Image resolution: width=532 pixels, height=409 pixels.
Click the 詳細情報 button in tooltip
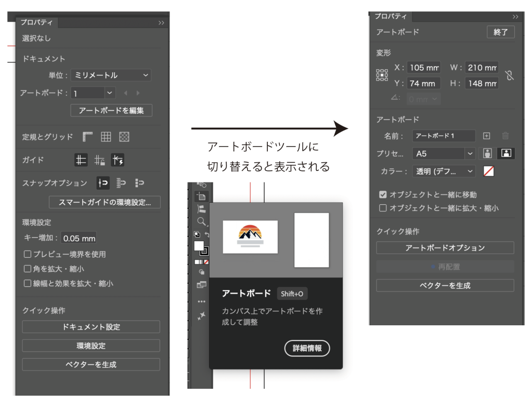point(307,348)
